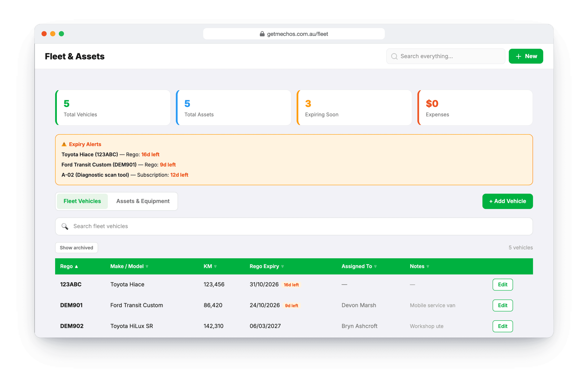
Task: Open the Total Assets stat card
Action: click(233, 108)
